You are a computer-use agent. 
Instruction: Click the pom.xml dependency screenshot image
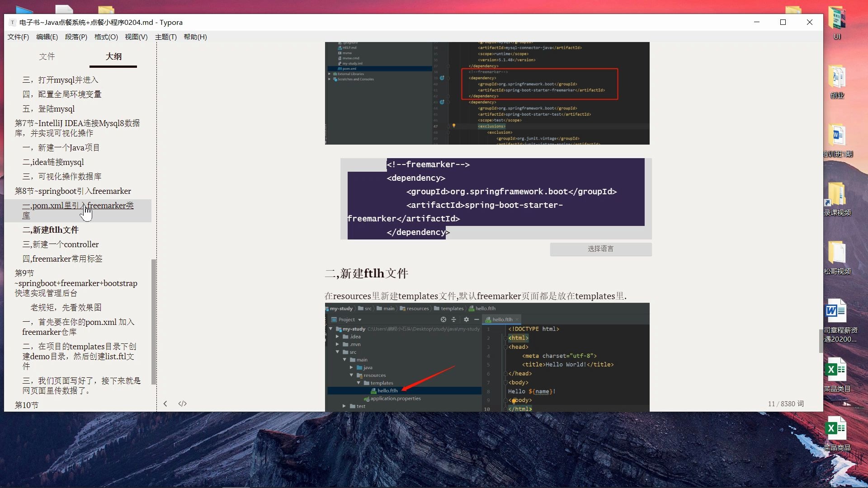click(487, 94)
